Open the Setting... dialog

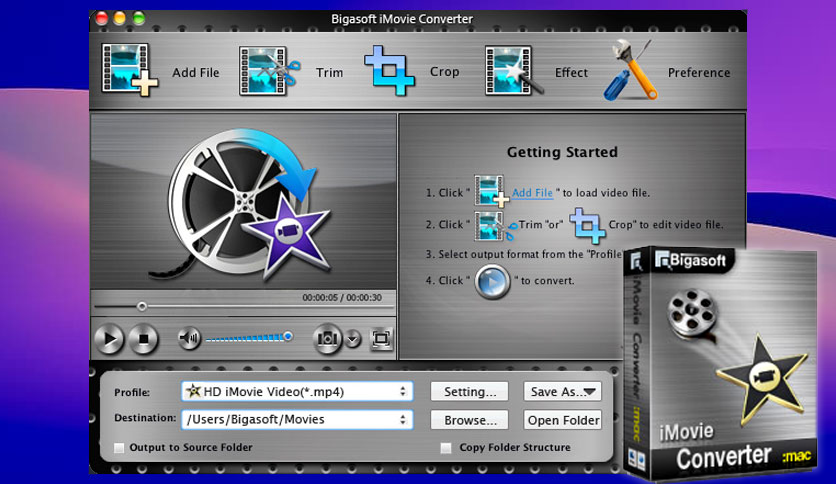pos(469,392)
